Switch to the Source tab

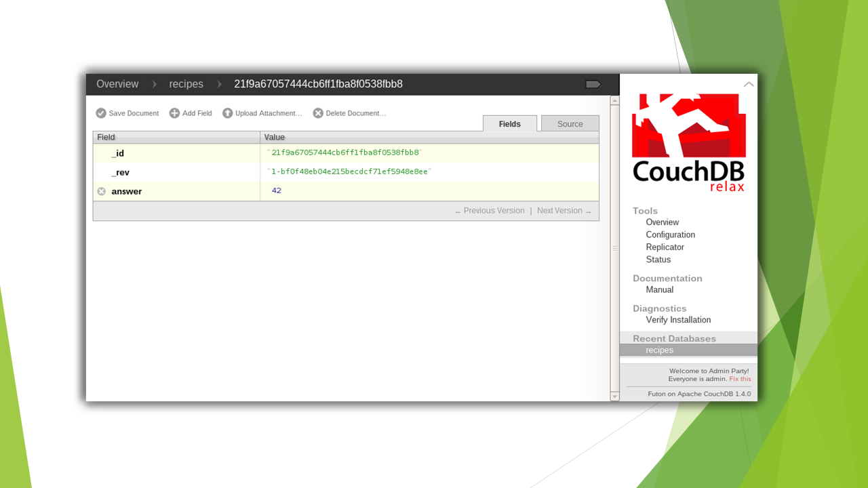570,124
